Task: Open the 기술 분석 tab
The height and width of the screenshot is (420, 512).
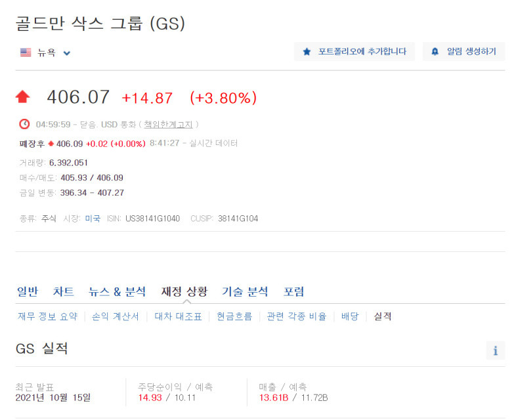Action: click(x=245, y=291)
